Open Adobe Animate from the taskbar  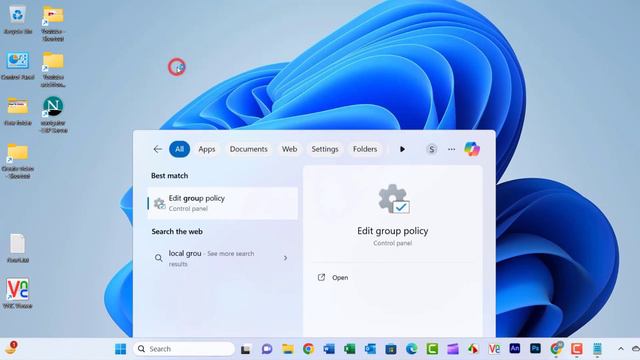pos(515,349)
